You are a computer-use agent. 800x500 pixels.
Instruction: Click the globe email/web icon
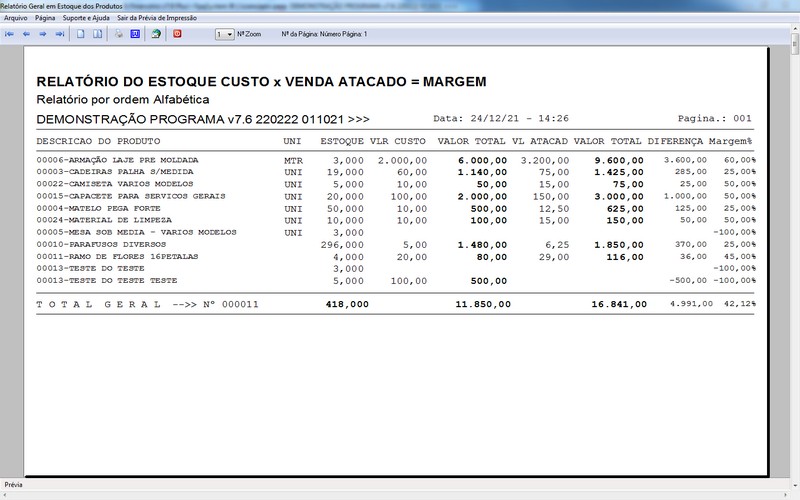(156, 34)
